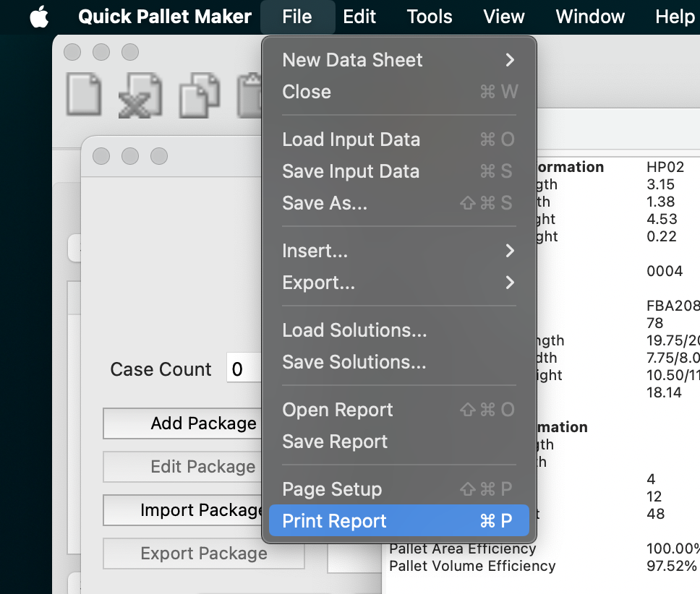Screen dimensions: 700x594
Task: Click the 0.22 value in report
Action: pyautogui.click(x=662, y=236)
